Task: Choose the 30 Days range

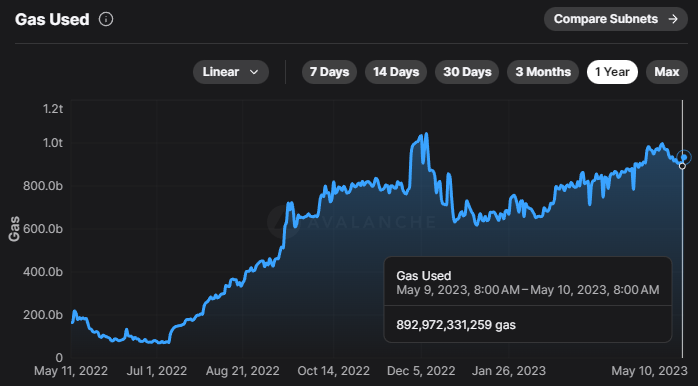Action: [467, 72]
